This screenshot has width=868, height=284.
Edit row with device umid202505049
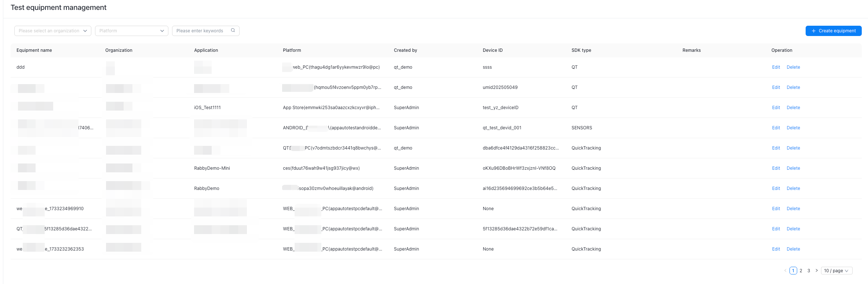point(776,87)
